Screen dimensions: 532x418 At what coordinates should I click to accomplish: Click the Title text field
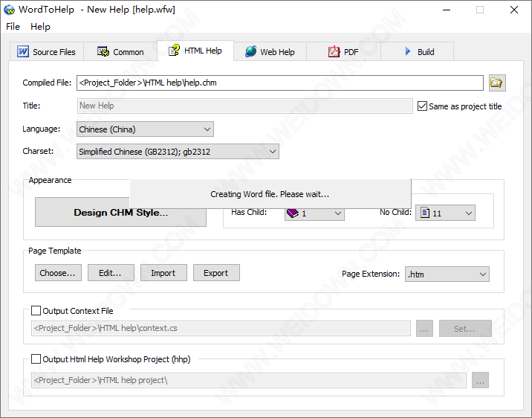(244, 106)
